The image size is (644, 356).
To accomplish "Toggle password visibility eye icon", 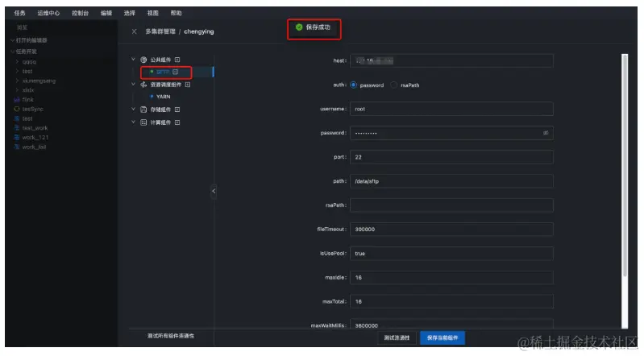I will (x=546, y=133).
